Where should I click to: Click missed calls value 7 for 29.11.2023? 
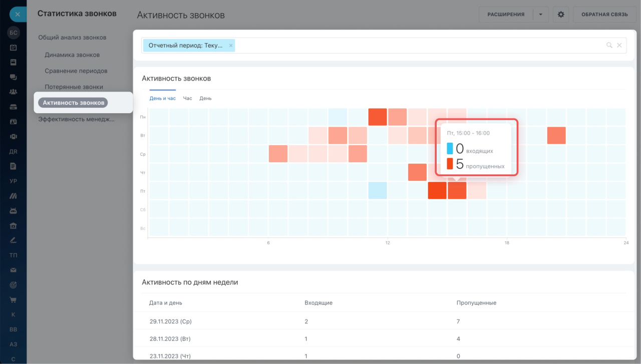click(458, 321)
